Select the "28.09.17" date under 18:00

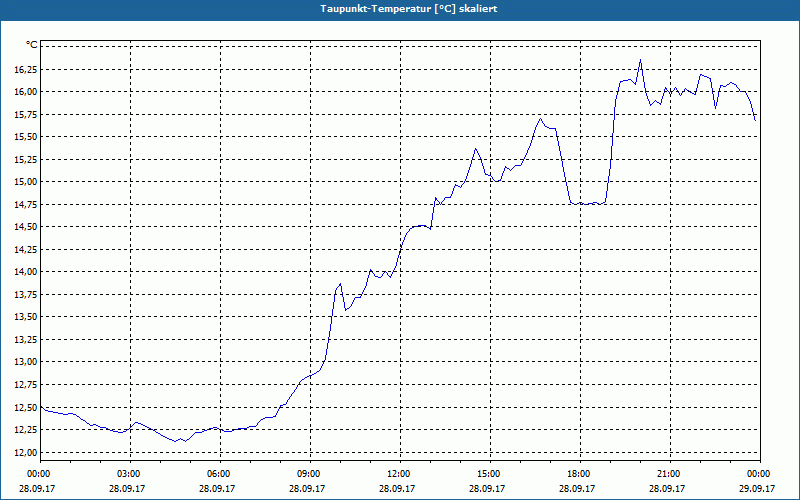point(577,488)
